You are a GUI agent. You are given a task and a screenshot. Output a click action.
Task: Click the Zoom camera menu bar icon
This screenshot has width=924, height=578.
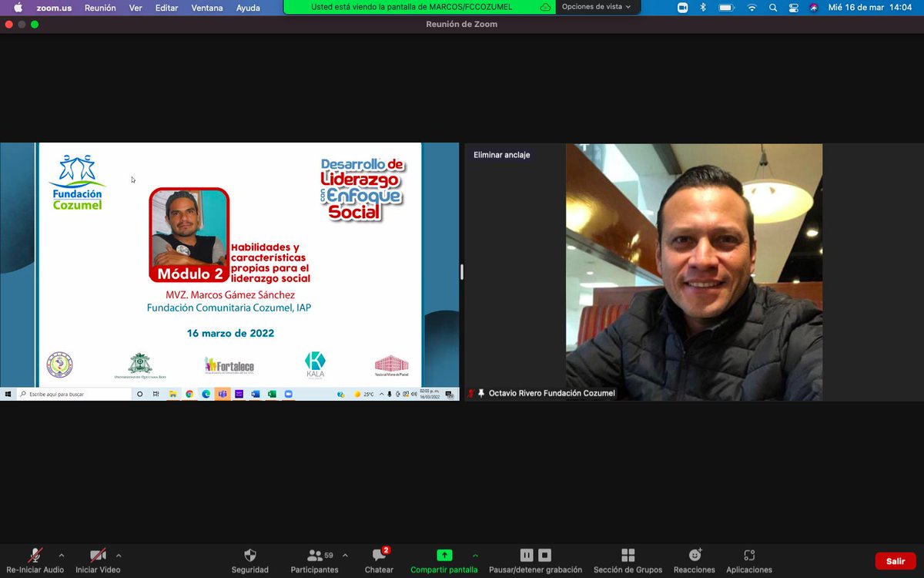point(682,8)
